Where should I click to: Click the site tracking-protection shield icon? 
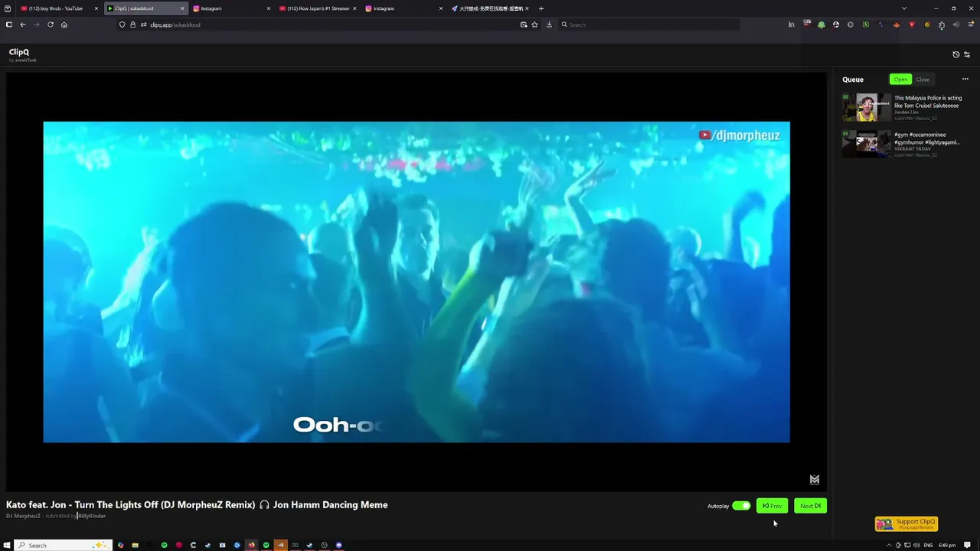pyautogui.click(x=122, y=24)
